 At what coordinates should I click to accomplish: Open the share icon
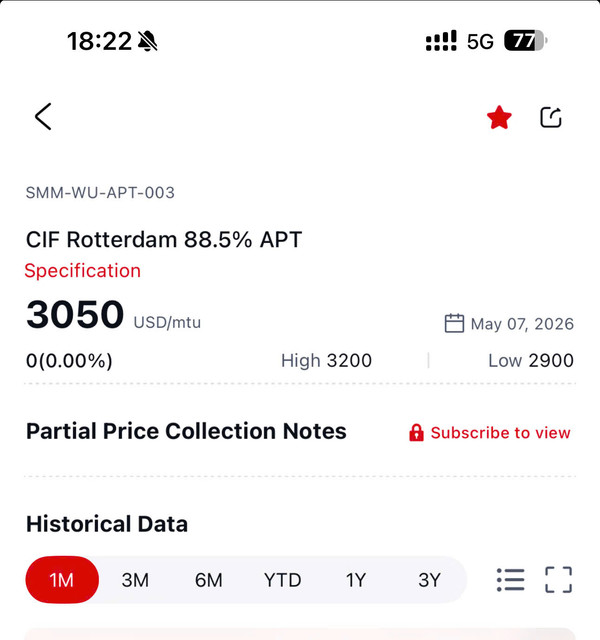point(551,117)
